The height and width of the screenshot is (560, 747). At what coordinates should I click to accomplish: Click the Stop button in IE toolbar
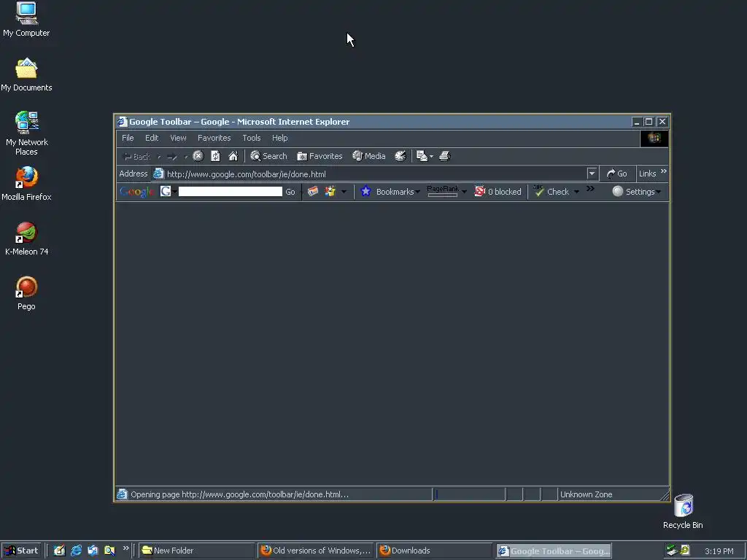(x=198, y=156)
